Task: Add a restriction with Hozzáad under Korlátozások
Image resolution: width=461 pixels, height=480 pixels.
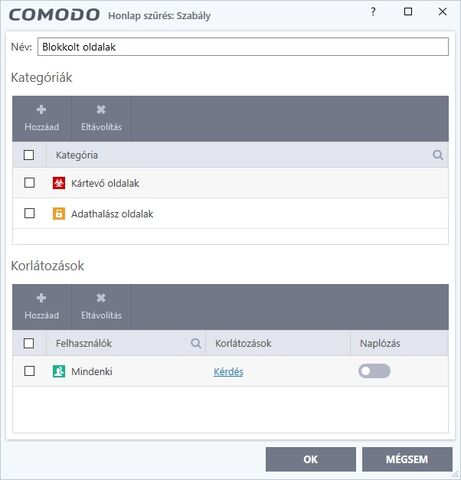Action: (x=41, y=307)
